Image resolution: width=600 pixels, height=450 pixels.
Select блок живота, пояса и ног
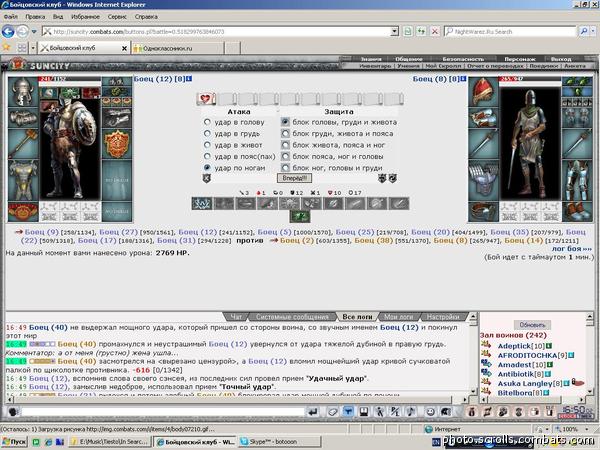point(285,145)
